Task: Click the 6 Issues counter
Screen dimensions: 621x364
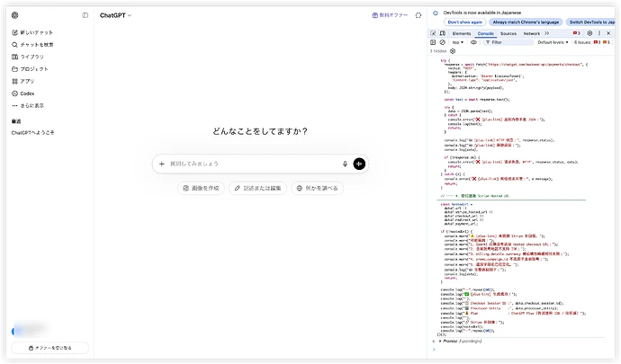Action: 592,42
